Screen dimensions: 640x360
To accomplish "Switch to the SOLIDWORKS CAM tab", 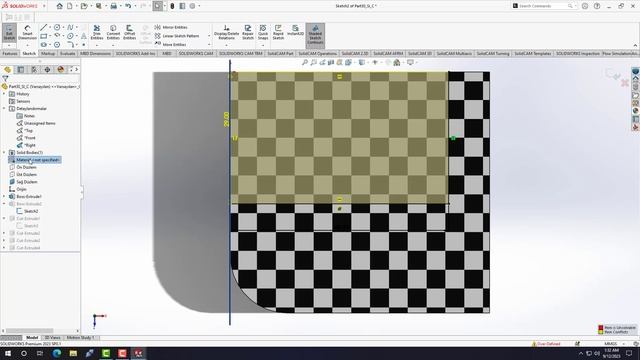I will point(196,53).
